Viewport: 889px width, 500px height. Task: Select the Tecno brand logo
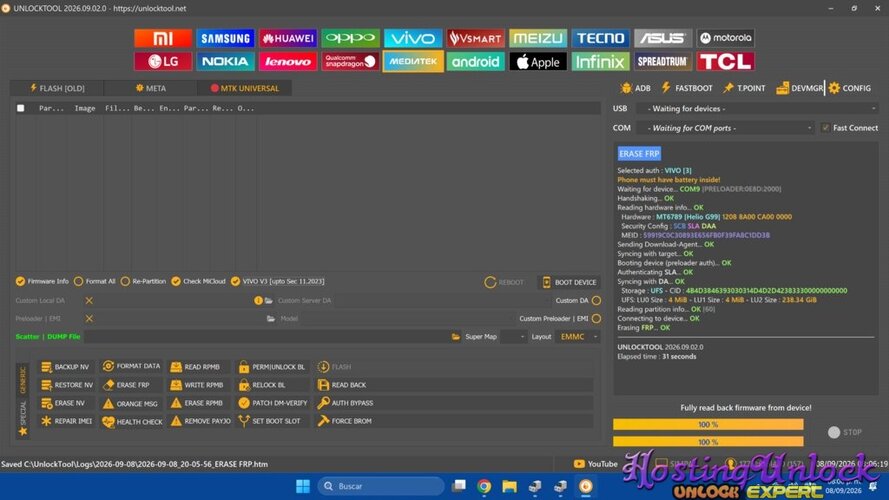click(x=600, y=38)
